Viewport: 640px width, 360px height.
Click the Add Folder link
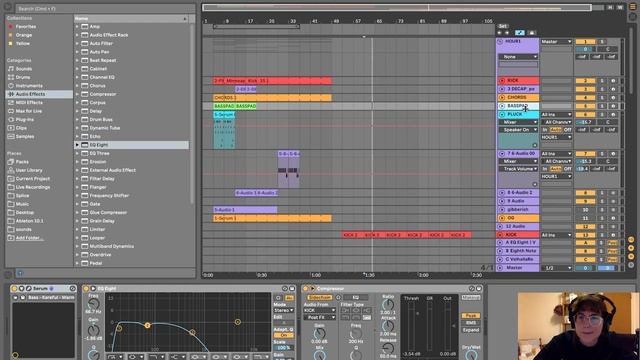(29, 238)
